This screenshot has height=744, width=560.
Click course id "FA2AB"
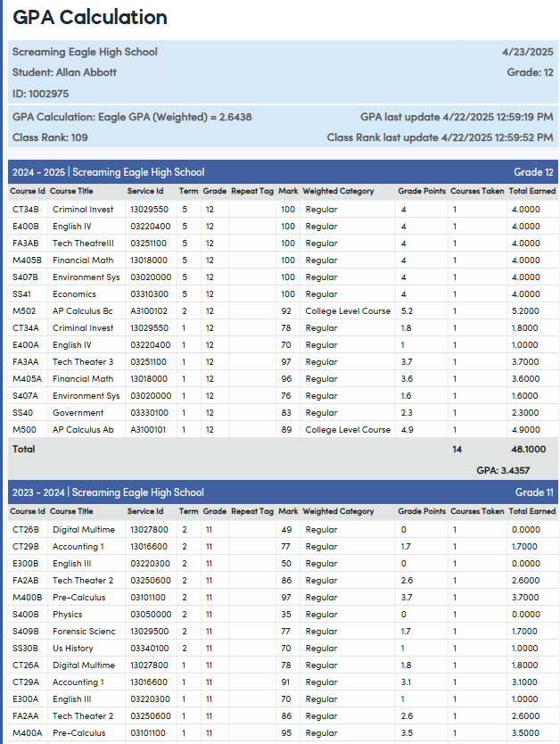click(26, 581)
